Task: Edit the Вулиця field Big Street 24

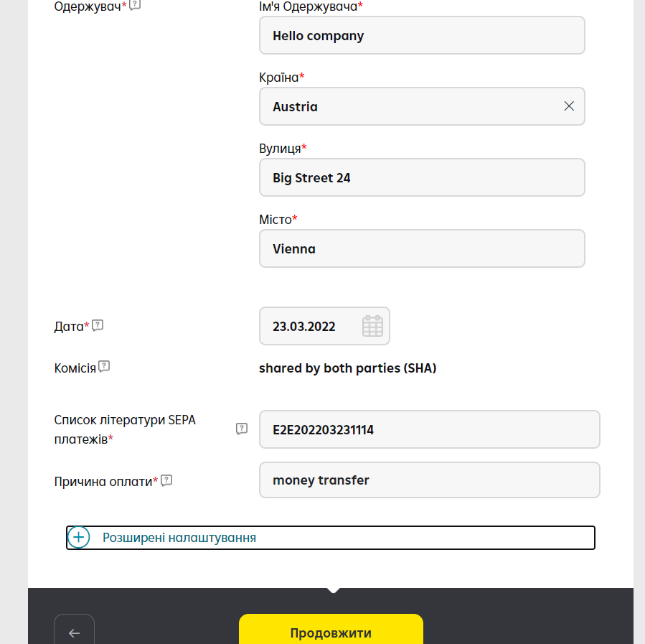Action: tap(422, 177)
